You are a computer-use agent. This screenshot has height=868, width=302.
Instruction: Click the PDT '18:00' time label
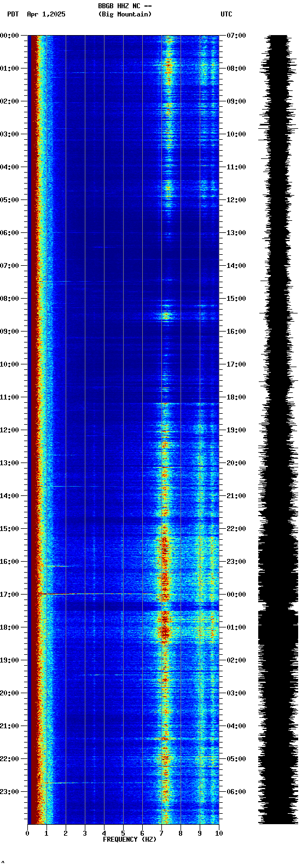[x=9, y=627]
